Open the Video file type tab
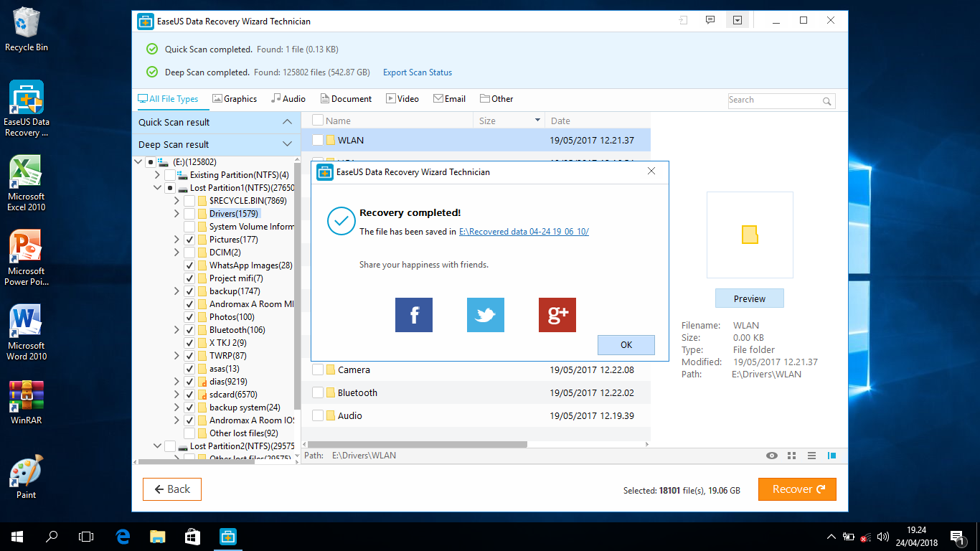980x551 pixels. pos(402,98)
